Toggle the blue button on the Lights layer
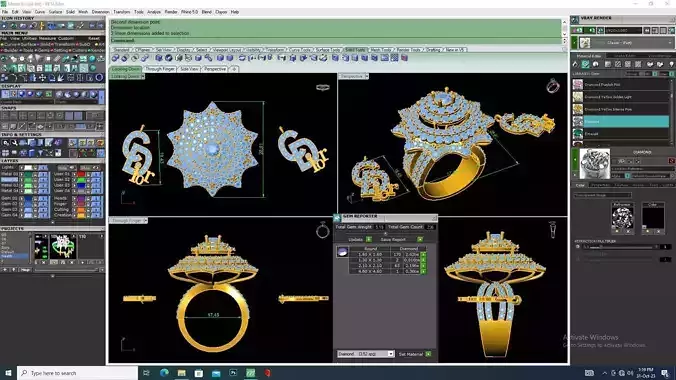Screen dimensions: 676x380 43,168
